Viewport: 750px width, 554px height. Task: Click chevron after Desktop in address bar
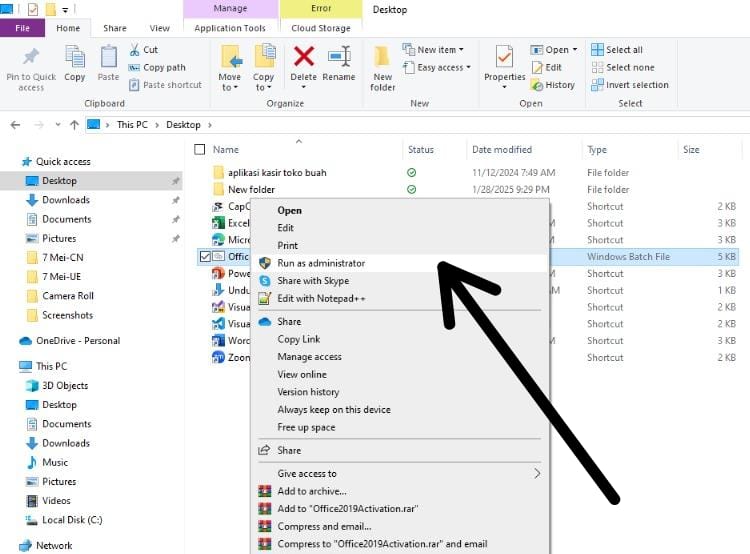tap(210, 125)
